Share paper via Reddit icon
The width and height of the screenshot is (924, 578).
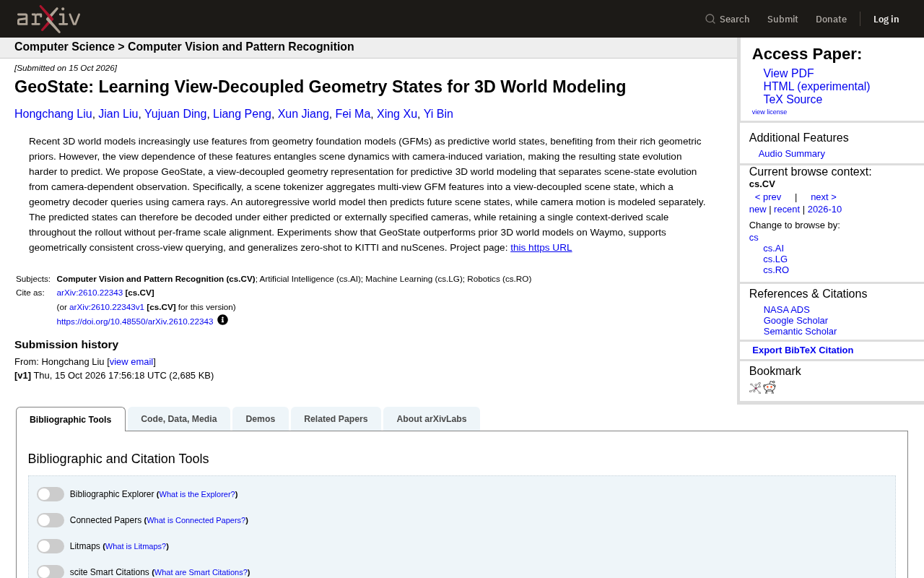[x=770, y=387]
